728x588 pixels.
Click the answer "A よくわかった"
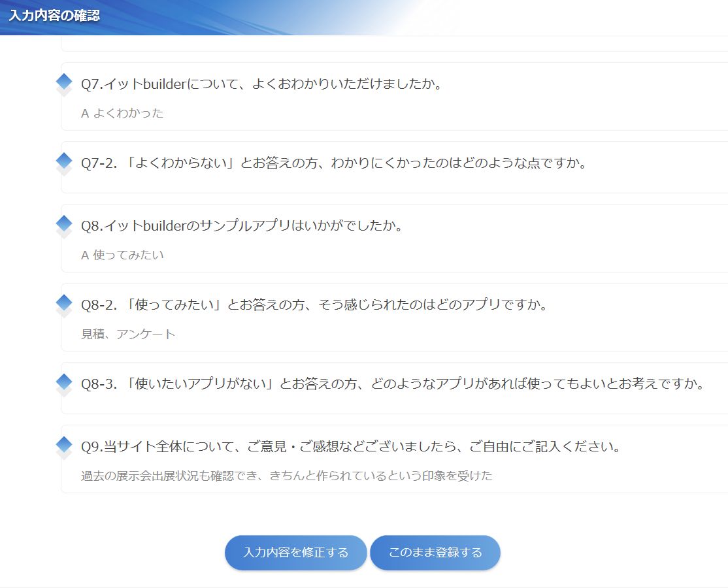pyautogui.click(x=122, y=114)
